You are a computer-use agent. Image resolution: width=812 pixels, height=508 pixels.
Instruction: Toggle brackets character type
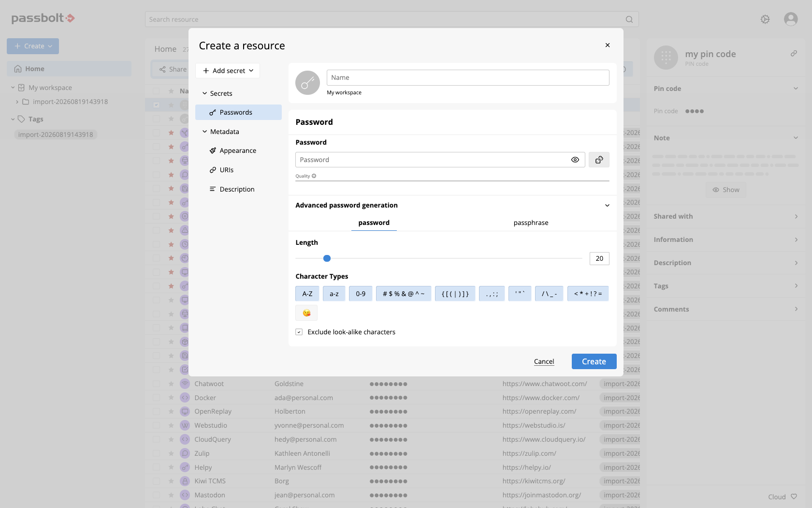click(455, 294)
